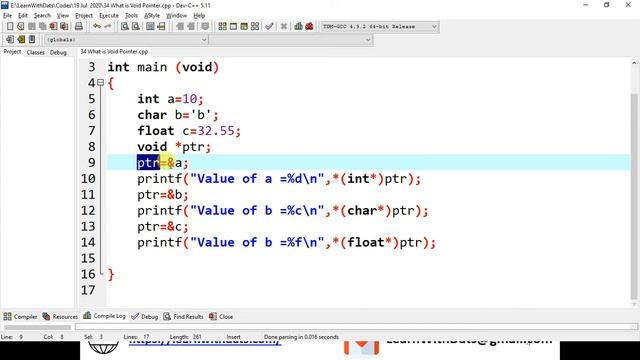640x360 pixels.
Task: Click the Goto Bookmark icon in second row
Action: pyautogui.click(x=32, y=40)
